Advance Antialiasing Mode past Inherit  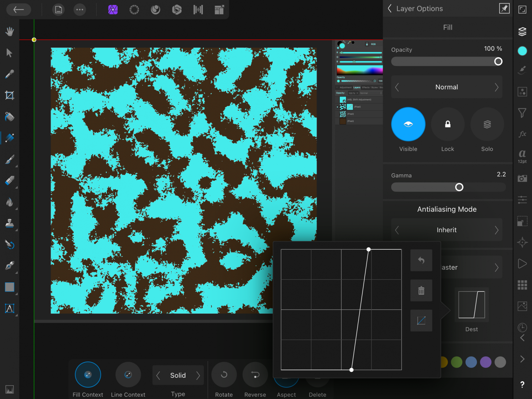point(497,230)
